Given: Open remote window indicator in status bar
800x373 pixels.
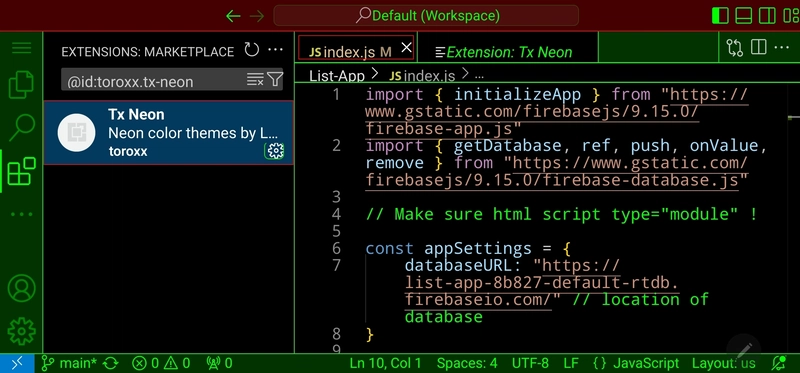Looking at the screenshot, I should (17, 363).
